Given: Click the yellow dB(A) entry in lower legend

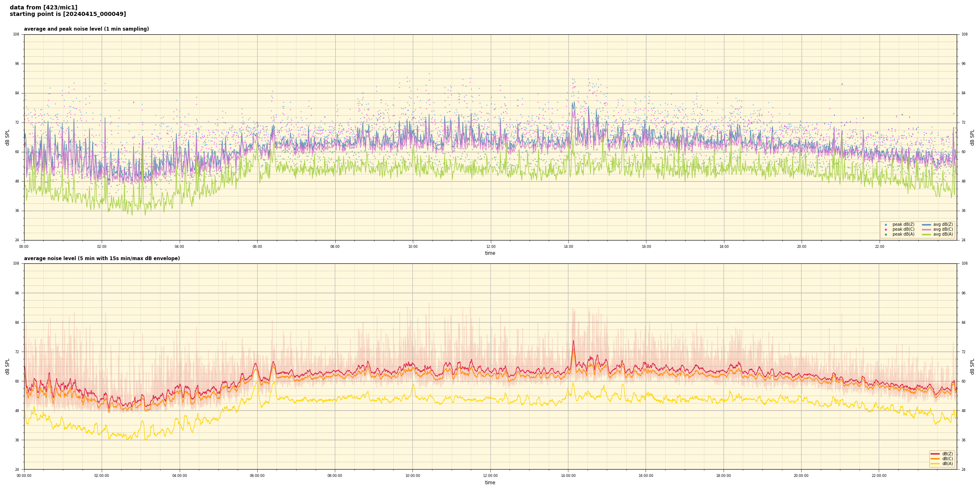Looking at the screenshot, I should pos(935,463).
